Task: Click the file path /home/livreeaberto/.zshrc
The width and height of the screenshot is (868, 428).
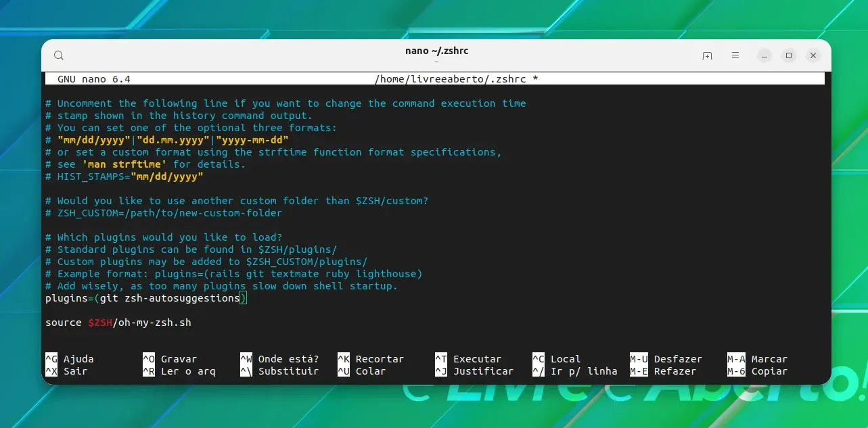Action: point(450,79)
